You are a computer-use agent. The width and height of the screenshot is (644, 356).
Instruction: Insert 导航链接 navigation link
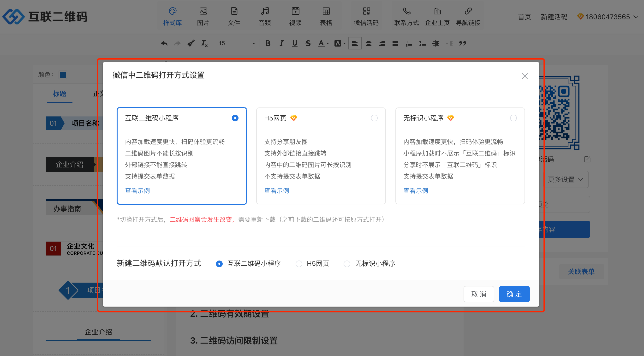[468, 17]
